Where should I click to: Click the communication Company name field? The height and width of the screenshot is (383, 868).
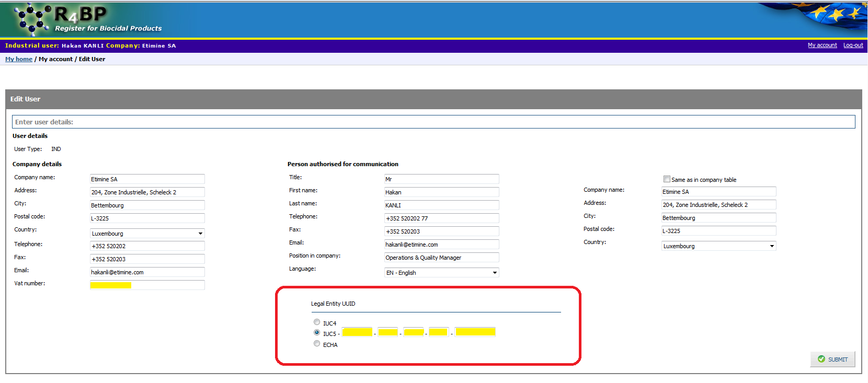pyautogui.click(x=719, y=192)
